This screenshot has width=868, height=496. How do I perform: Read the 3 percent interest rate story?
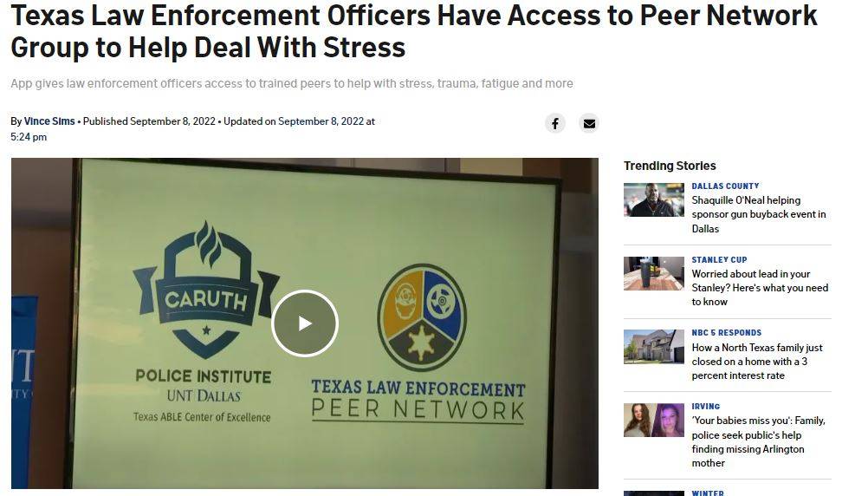click(x=757, y=362)
